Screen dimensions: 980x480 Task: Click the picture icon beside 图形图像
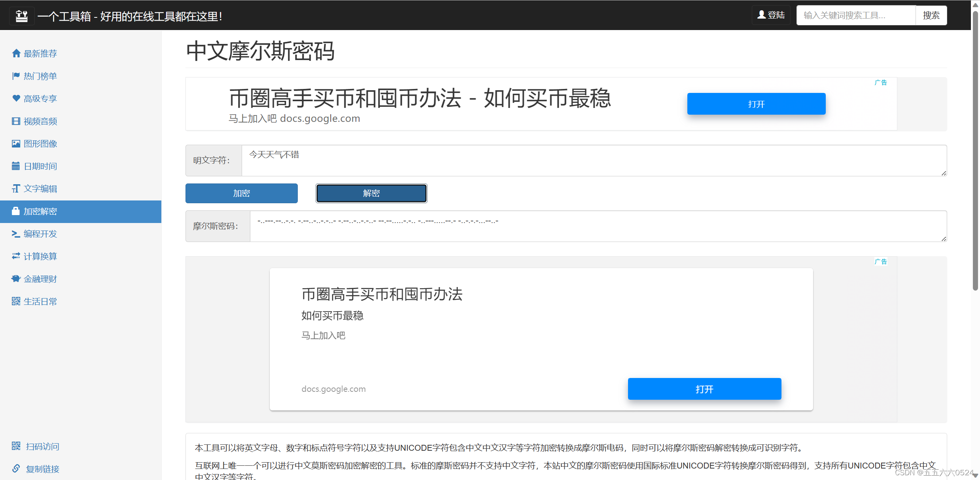(16, 144)
